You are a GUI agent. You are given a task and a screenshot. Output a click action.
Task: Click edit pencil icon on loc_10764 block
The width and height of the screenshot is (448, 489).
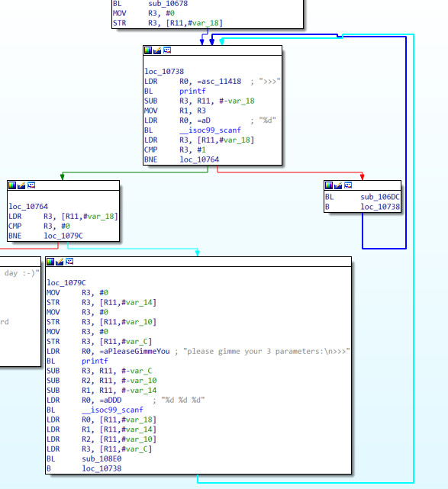21,185
